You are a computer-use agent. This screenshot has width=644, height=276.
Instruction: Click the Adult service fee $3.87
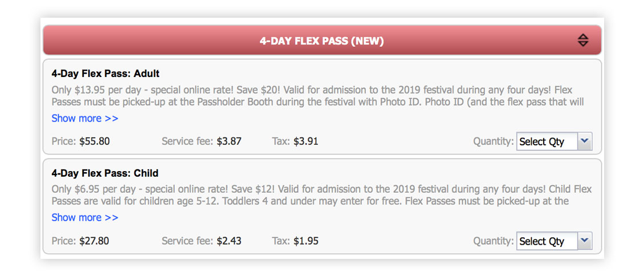tap(229, 141)
